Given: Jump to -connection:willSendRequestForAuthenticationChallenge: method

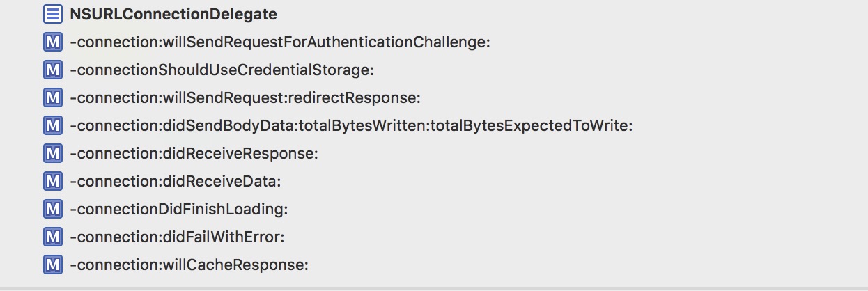Looking at the screenshot, I should tap(280, 42).
